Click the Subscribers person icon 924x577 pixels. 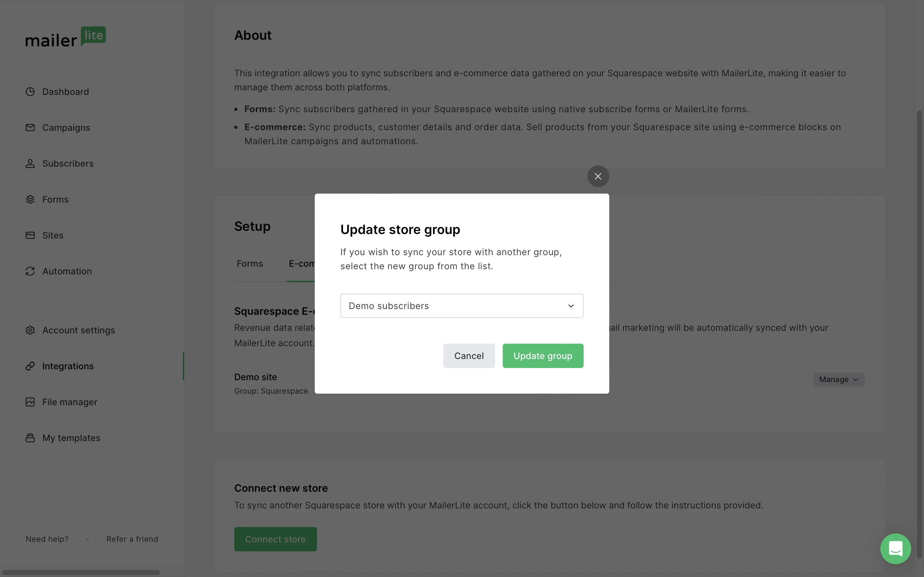click(30, 164)
